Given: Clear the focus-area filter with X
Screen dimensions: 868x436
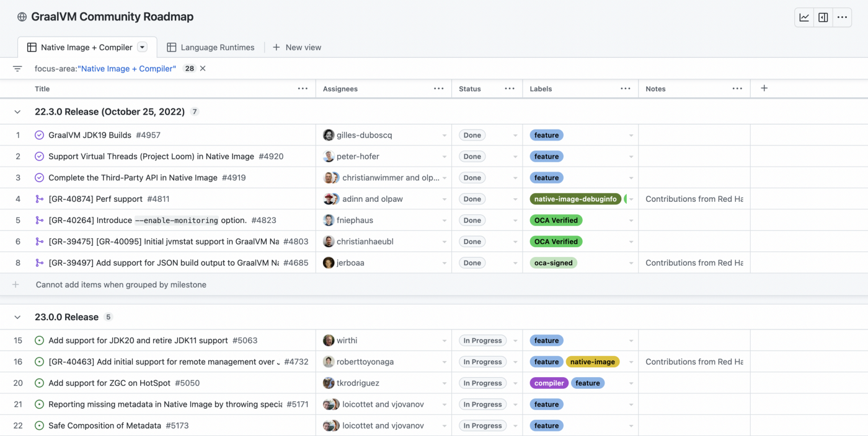Looking at the screenshot, I should click(x=203, y=69).
